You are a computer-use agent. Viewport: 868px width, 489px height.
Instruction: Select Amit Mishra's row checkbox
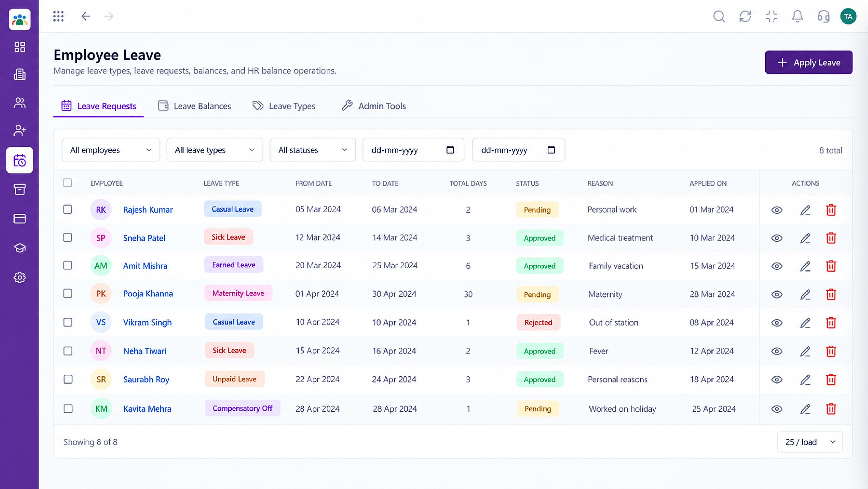point(68,265)
